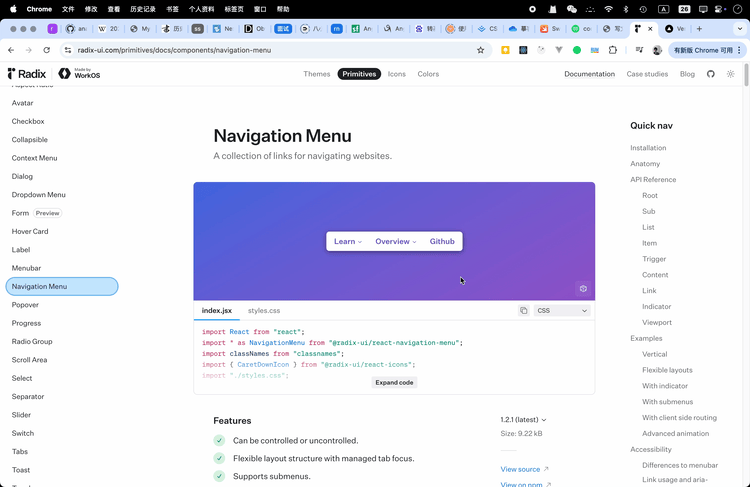This screenshot has width=750, height=487.
Task: Open demo in CodeSandbox via cube icon
Action: point(583,288)
